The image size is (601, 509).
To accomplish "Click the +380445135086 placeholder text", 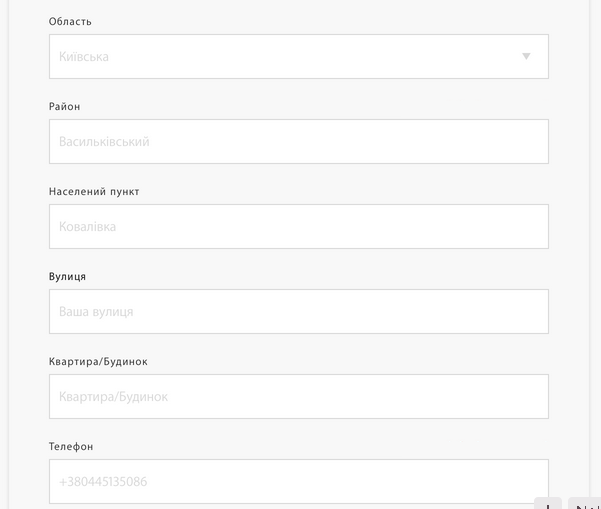I will pos(103,482).
